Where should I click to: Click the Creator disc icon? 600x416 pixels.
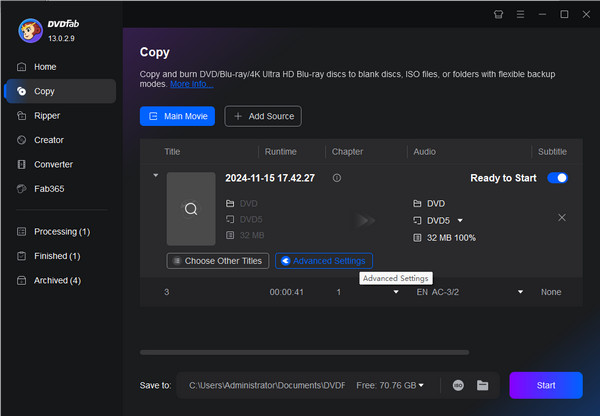click(x=22, y=140)
